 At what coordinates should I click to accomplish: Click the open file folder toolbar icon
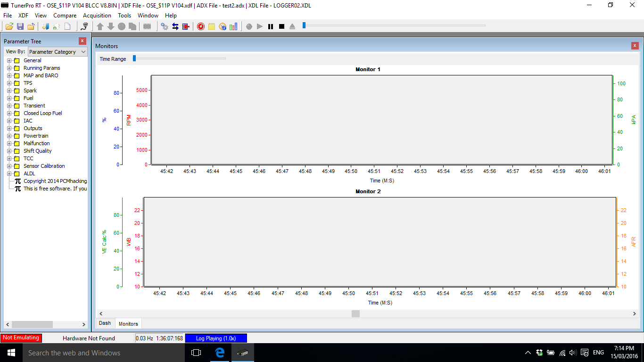click(x=9, y=26)
